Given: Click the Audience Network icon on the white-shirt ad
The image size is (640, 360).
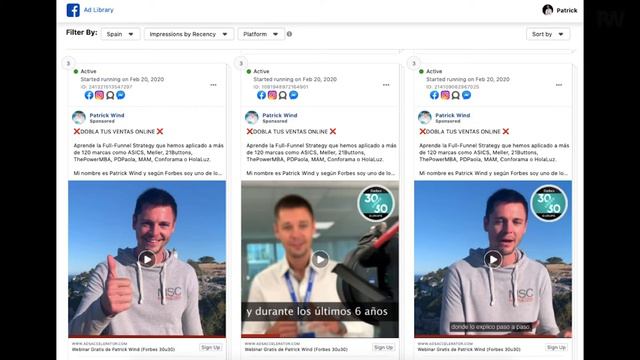Looking at the screenshot, I should pyautogui.click(x=283, y=95).
